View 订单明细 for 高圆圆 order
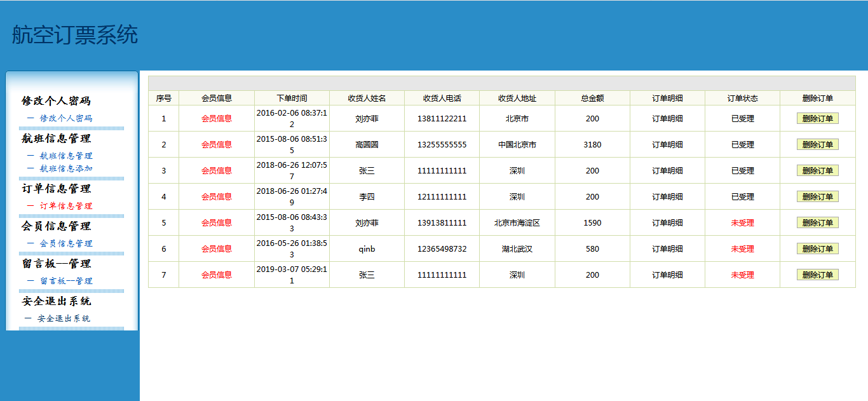The image size is (868, 401). pyautogui.click(x=667, y=145)
